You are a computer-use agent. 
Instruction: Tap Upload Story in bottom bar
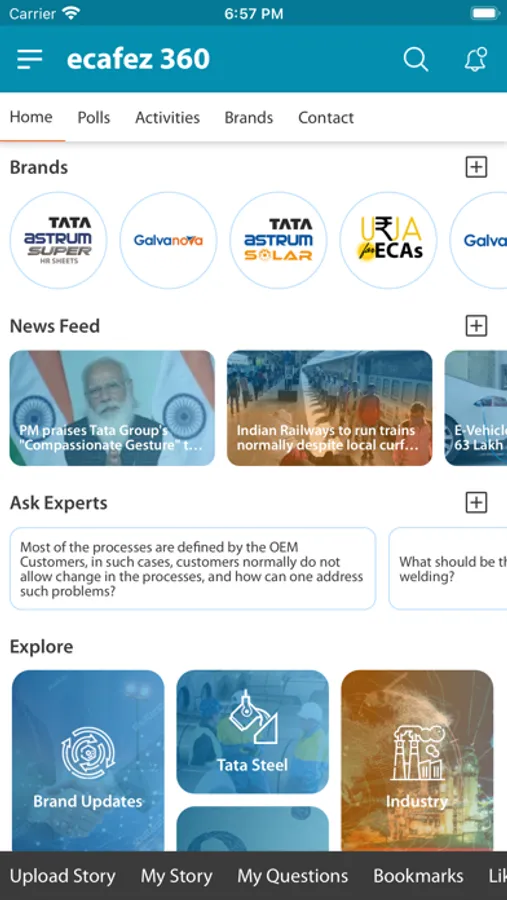[x=63, y=876]
